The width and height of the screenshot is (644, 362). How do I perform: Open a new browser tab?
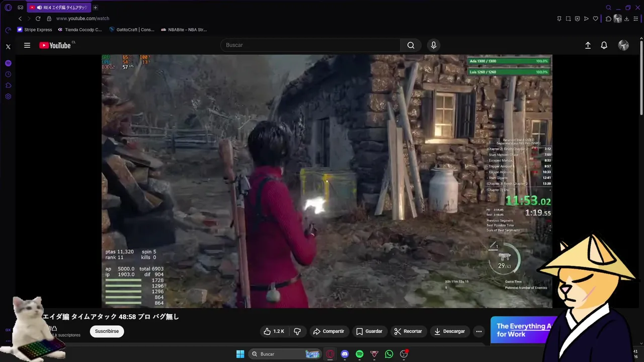(x=95, y=8)
